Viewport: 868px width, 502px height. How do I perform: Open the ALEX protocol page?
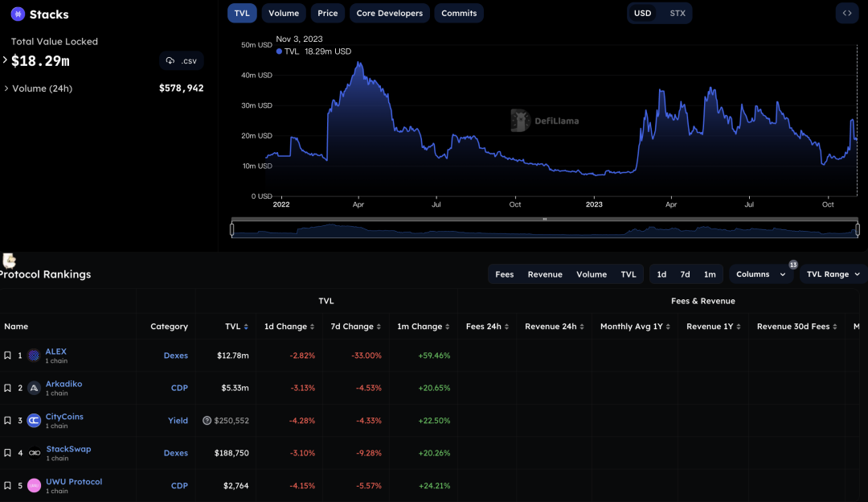[x=55, y=351]
